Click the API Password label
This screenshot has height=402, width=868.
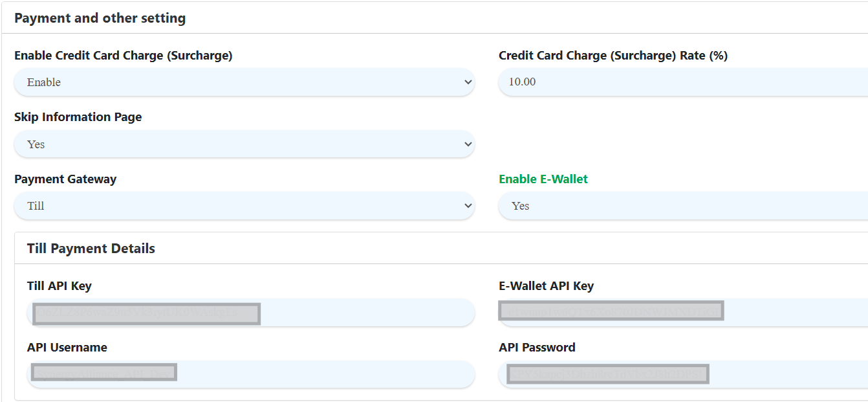pos(537,348)
